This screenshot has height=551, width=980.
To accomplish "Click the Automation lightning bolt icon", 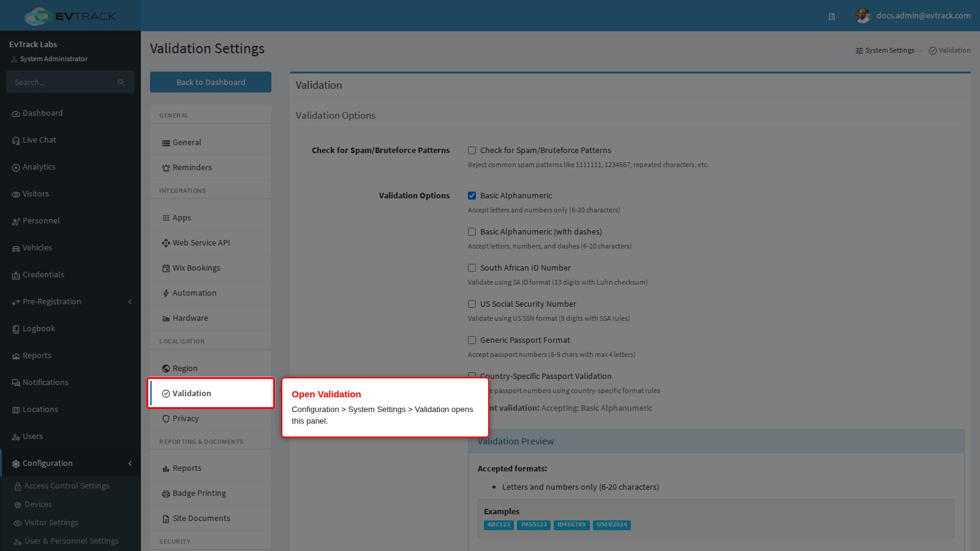I will point(166,293).
